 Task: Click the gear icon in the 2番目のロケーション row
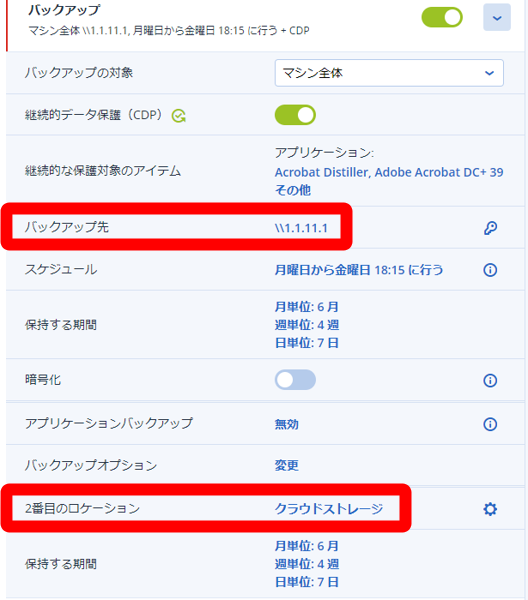click(x=490, y=509)
